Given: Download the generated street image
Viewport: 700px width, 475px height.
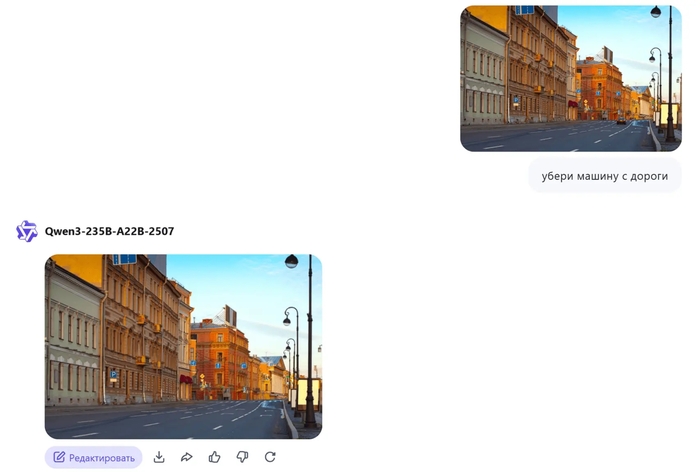Looking at the screenshot, I should (x=159, y=457).
